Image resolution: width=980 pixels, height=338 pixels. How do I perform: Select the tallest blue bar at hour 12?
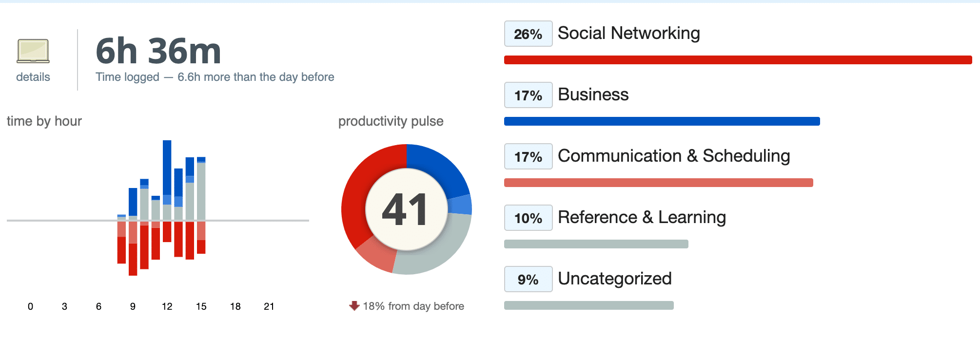(167, 168)
